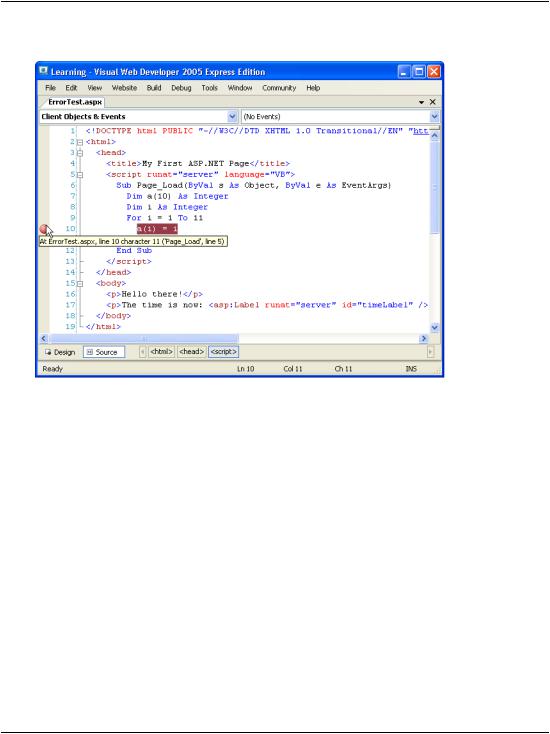This screenshot has height=734, width=550.
Task: Collapse the head block on line 3
Action: coord(80,153)
